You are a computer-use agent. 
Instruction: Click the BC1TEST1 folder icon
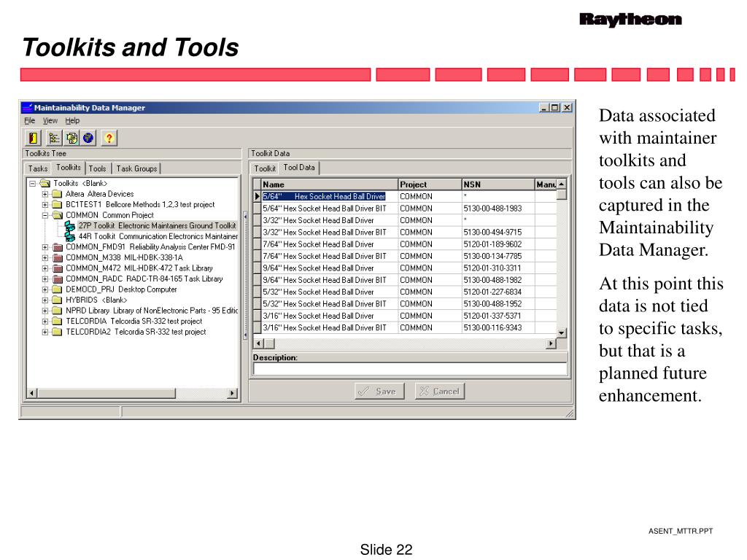pos(57,204)
